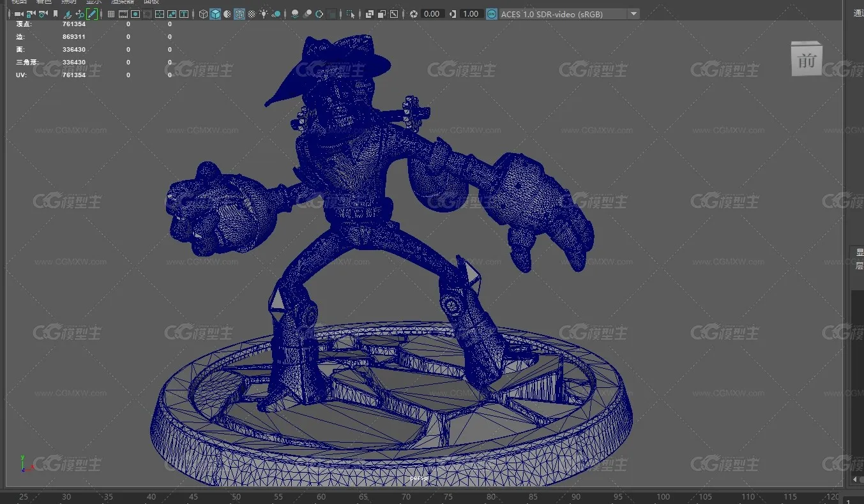This screenshot has width=864, height=504.
Task: Turn on Use All Lights bulb icon
Action: point(264,14)
